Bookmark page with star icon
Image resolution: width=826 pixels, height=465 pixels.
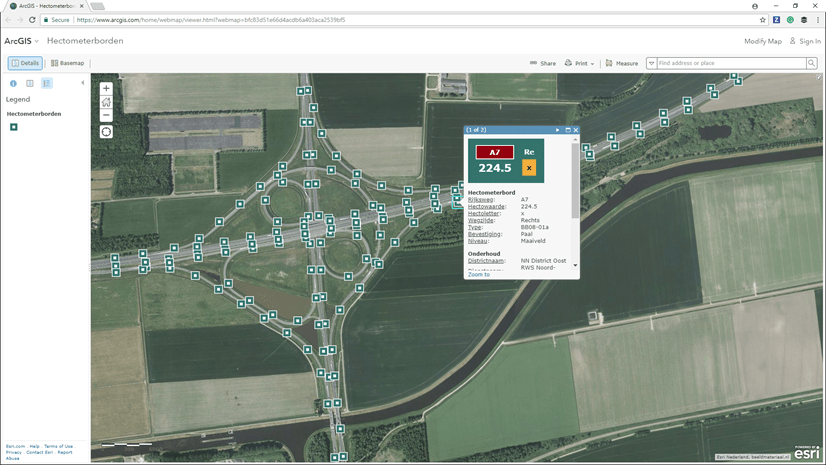762,19
